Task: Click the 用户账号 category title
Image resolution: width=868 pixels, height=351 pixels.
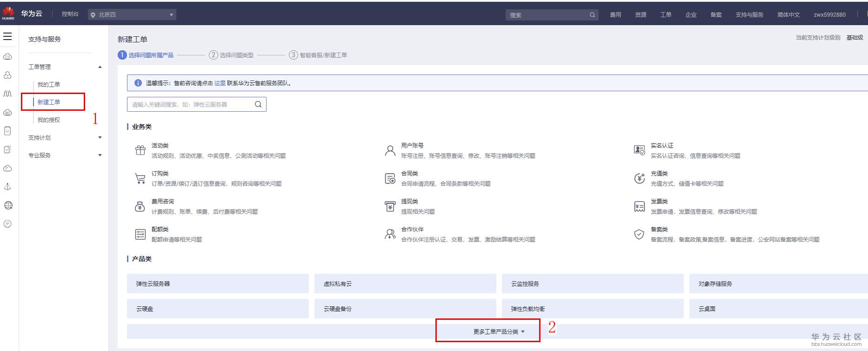Action: (413, 146)
